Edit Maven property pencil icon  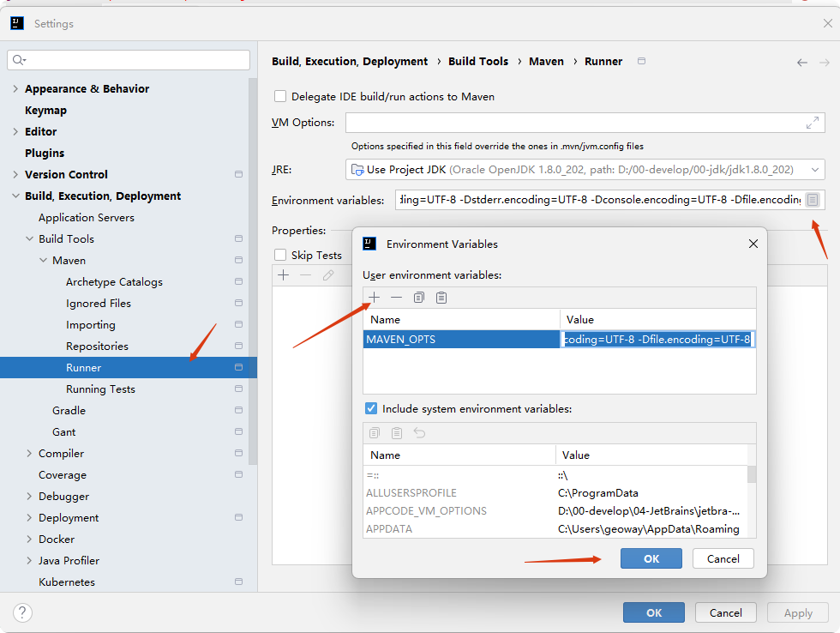pos(328,275)
